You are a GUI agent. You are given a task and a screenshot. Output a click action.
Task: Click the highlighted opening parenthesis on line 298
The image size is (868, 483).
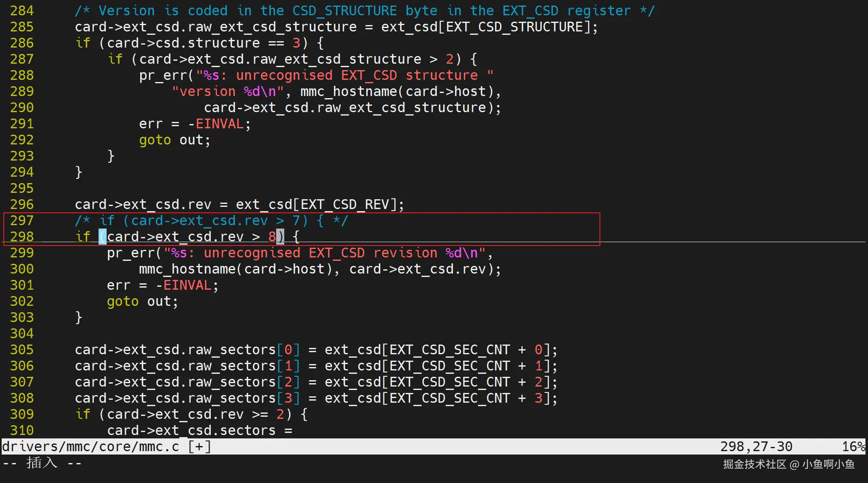[x=102, y=237]
